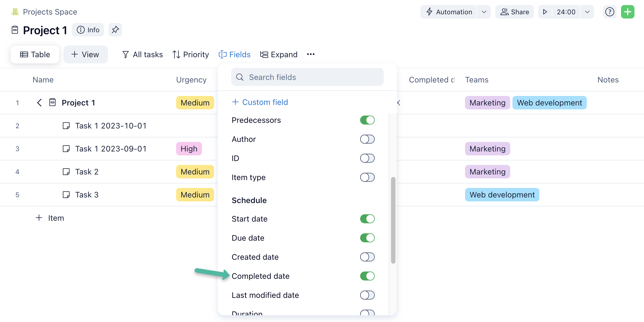
Task: Add a new View tab
Action: (86, 54)
